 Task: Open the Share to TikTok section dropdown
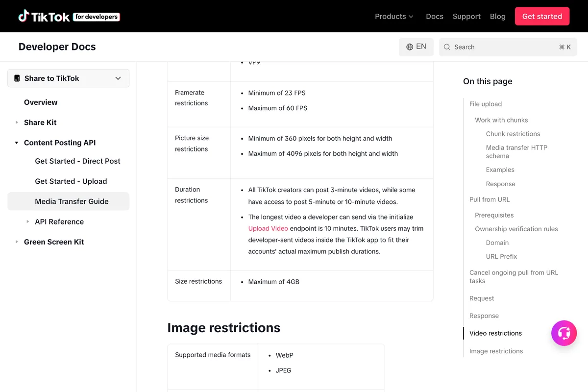click(x=69, y=78)
